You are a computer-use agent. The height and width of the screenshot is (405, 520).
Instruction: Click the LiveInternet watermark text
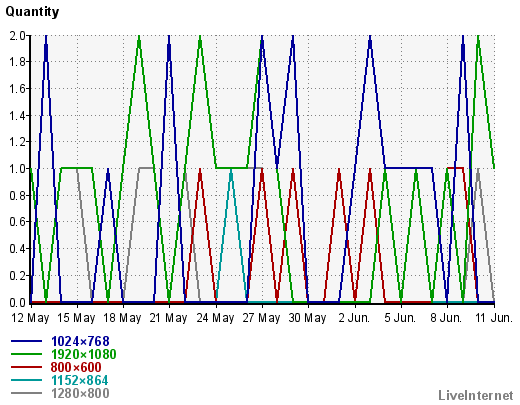(476, 395)
